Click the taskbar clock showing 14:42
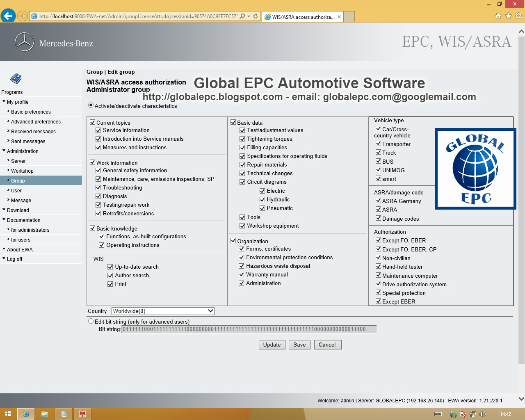This screenshot has width=525, height=420. click(505, 414)
